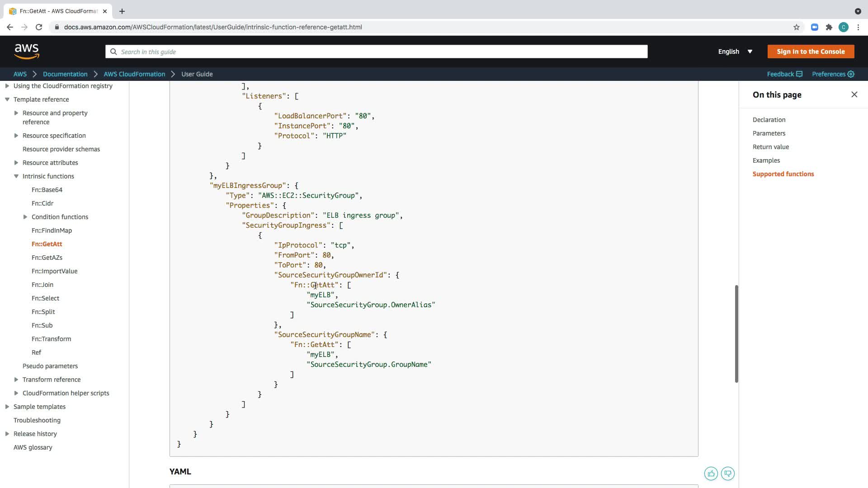868x488 pixels.
Task: Jump to the Examples section link
Action: (766, 160)
